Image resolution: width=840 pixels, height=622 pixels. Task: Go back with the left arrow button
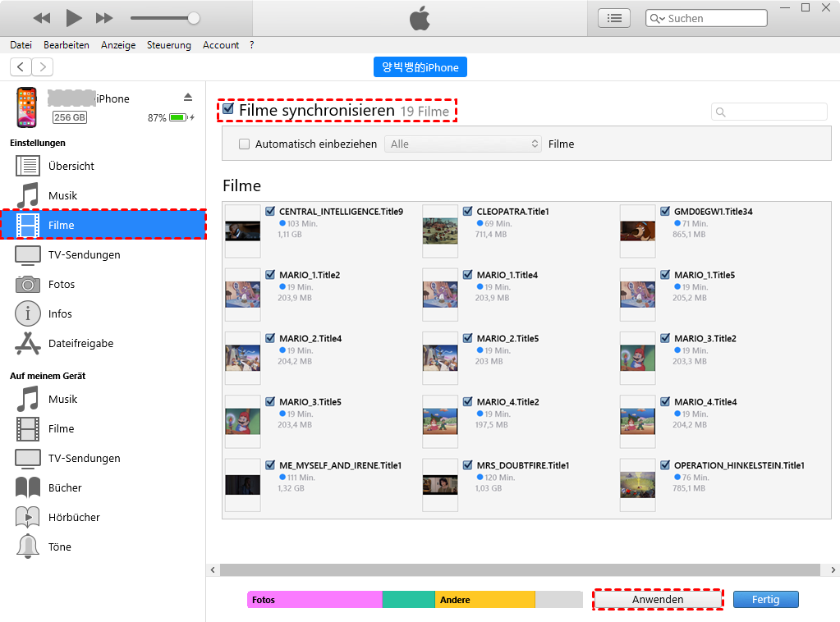tap(21, 67)
